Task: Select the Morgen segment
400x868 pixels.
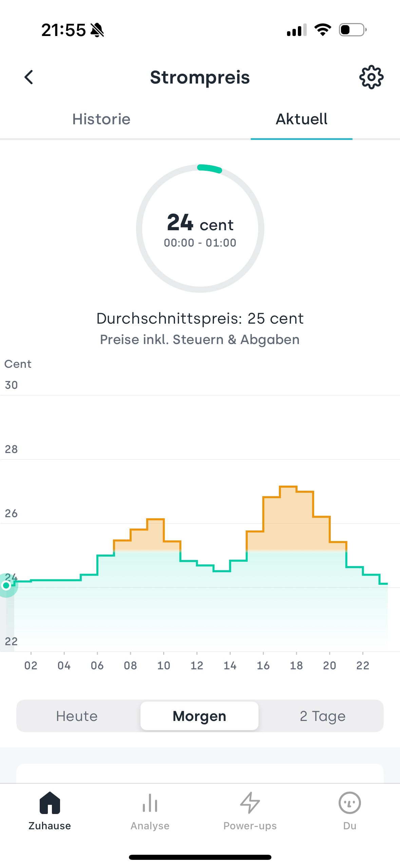Action: coord(199,716)
